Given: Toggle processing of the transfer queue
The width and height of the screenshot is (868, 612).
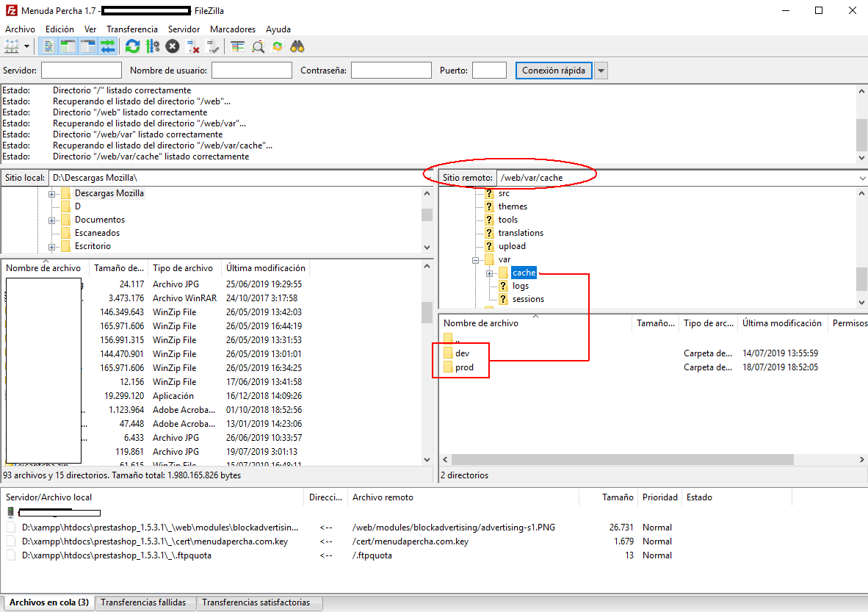Looking at the screenshot, I should click(x=153, y=46).
